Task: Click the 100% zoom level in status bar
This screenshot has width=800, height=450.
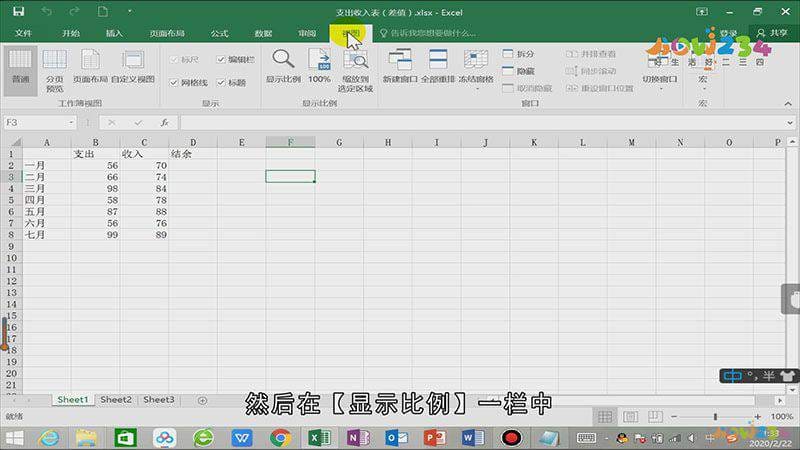Action: (782, 417)
